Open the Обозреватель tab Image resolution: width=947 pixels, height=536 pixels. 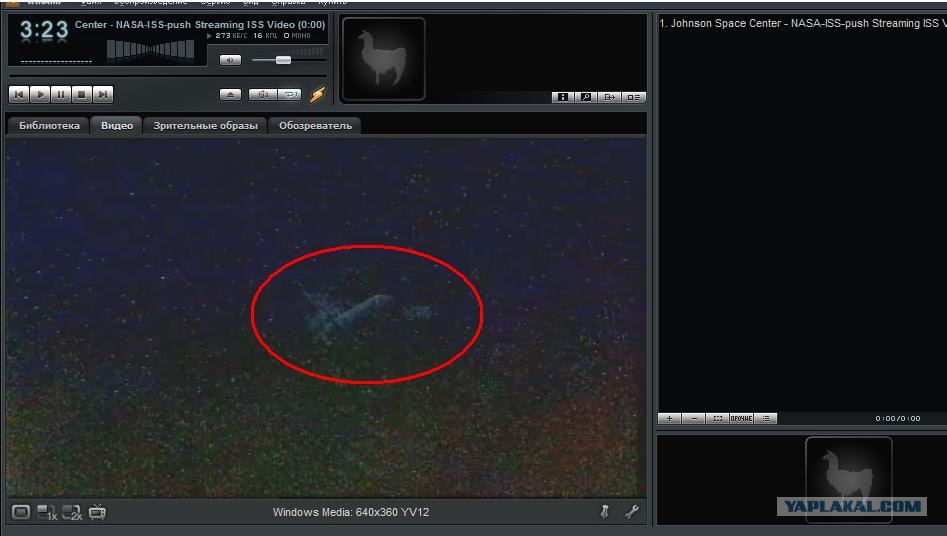315,126
